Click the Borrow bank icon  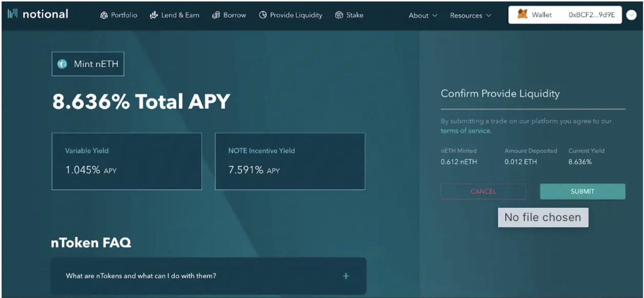[x=217, y=15]
